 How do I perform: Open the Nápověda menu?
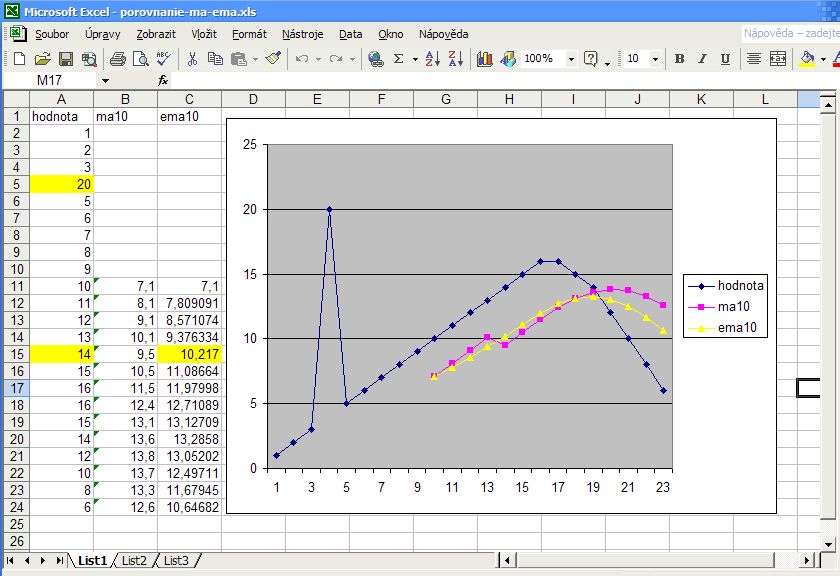tap(444, 34)
